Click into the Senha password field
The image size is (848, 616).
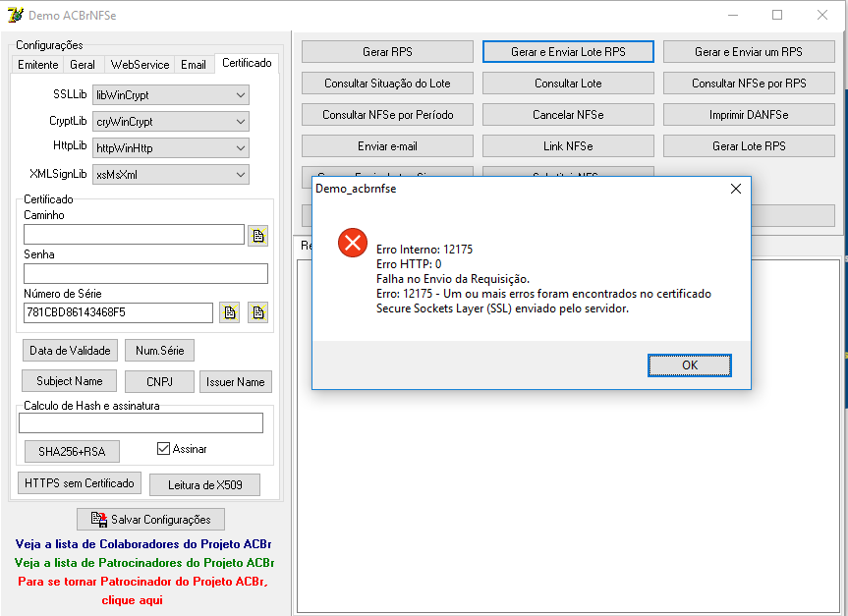click(146, 274)
